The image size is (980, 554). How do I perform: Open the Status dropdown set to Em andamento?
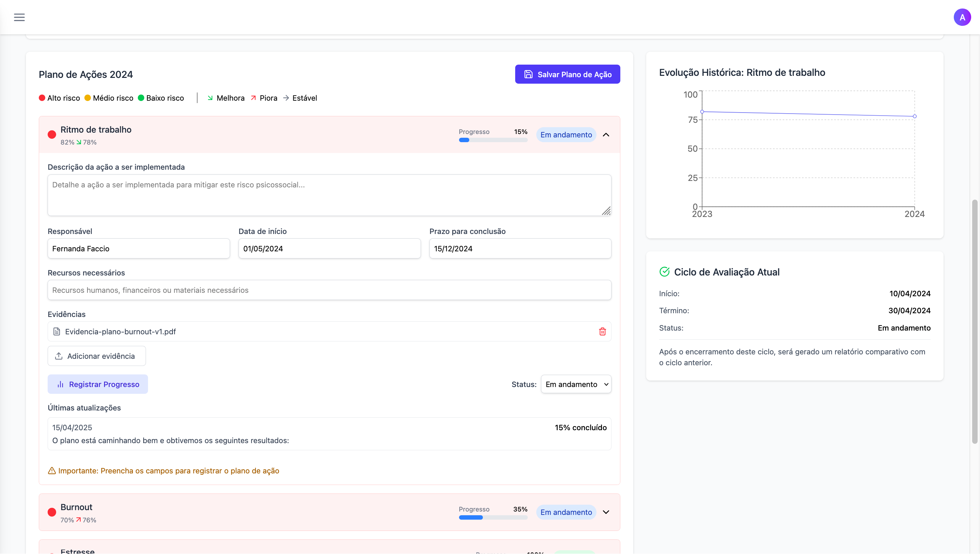coord(576,384)
